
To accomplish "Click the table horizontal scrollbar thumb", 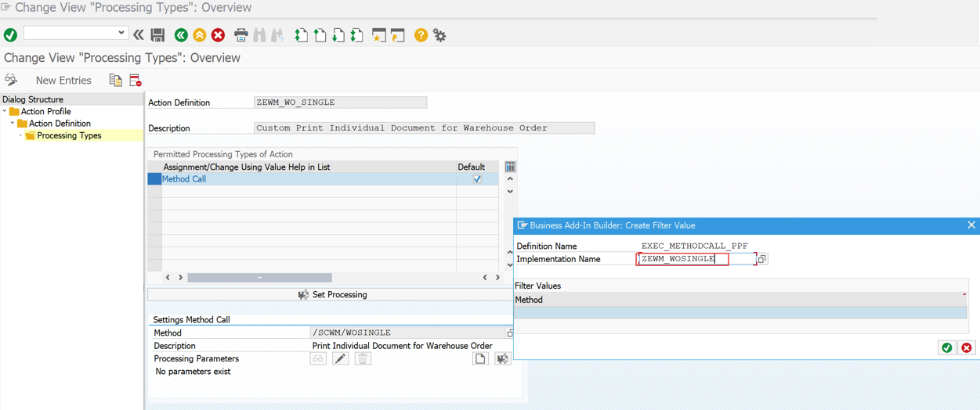I will [x=259, y=278].
